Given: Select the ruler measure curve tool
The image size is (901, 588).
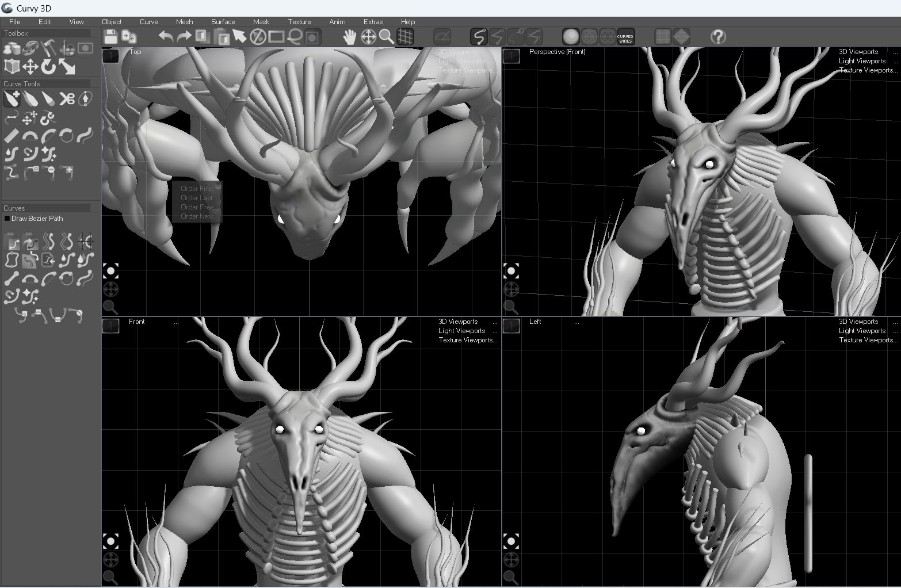Looking at the screenshot, I should pyautogui.click(x=12, y=136).
